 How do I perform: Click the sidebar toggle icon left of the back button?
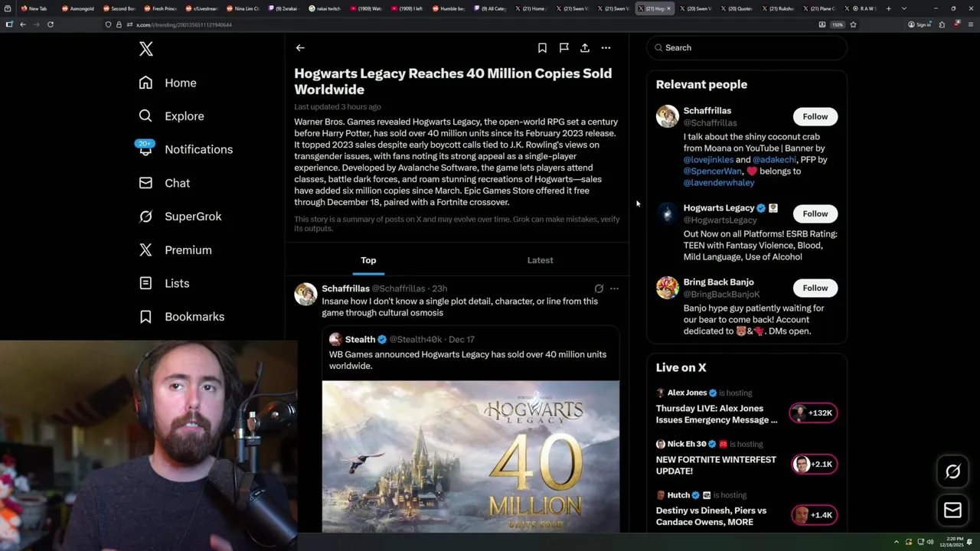tap(9, 24)
